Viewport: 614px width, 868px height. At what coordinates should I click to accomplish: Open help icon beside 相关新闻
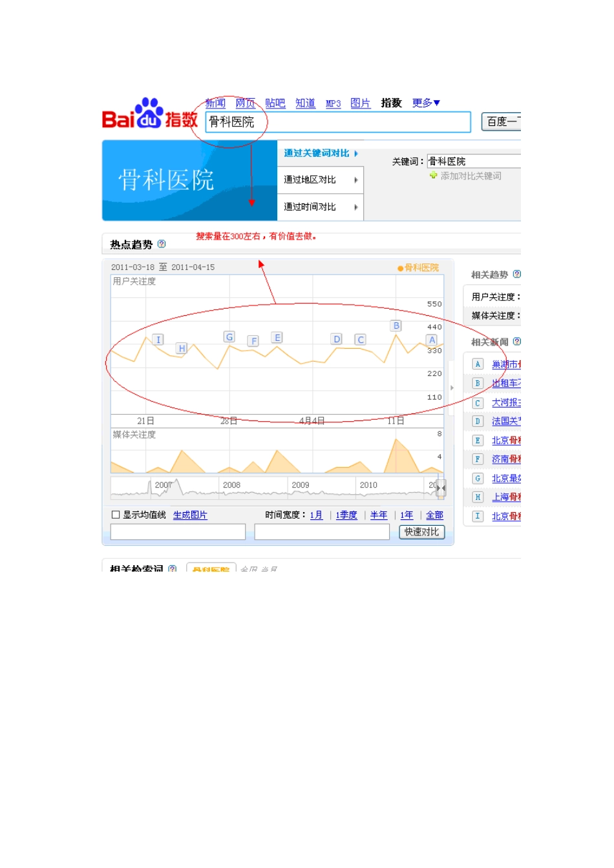(x=516, y=341)
